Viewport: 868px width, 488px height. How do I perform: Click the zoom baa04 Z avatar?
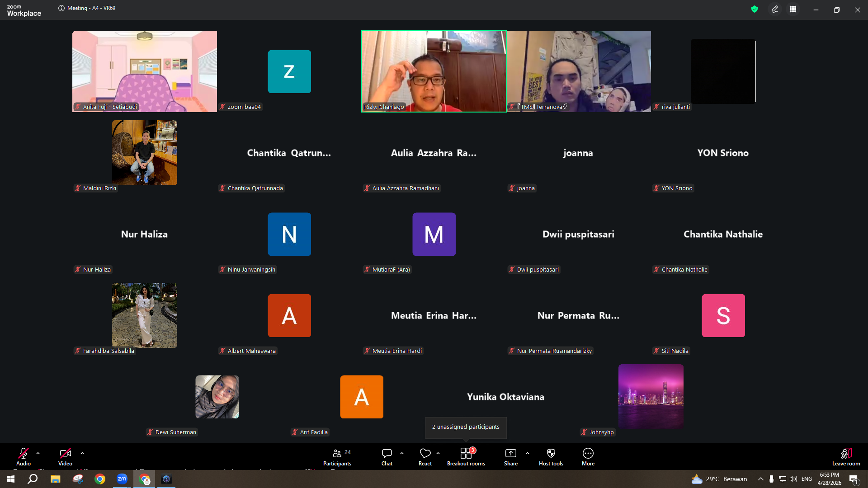tap(289, 71)
